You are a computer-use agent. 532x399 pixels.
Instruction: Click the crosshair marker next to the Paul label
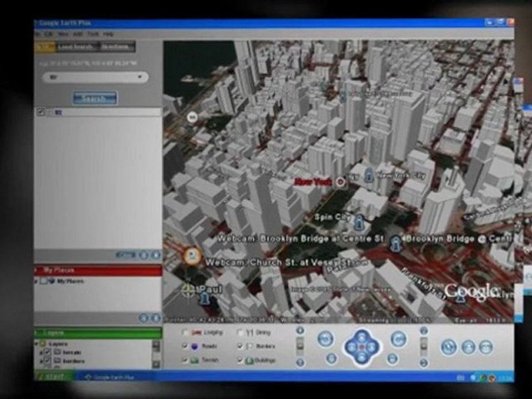188,290
